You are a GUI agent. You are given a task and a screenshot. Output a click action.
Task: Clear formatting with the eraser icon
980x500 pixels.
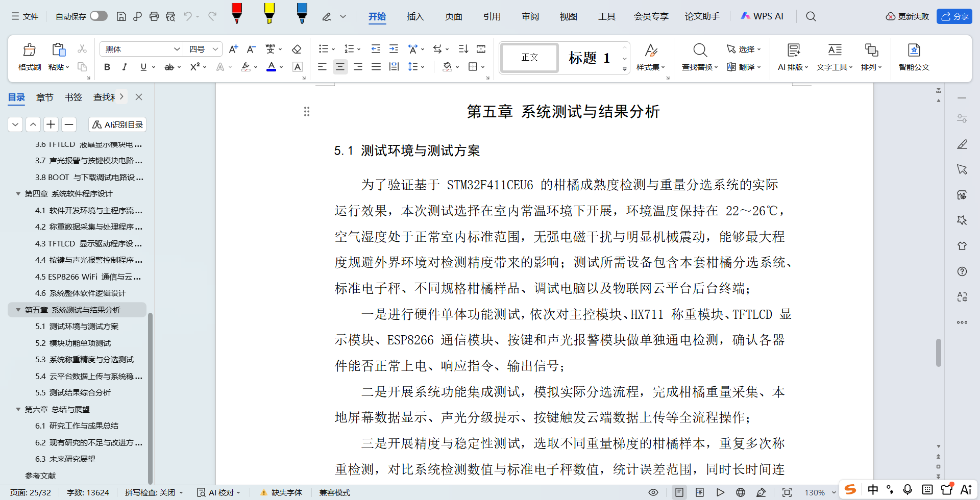tap(296, 49)
